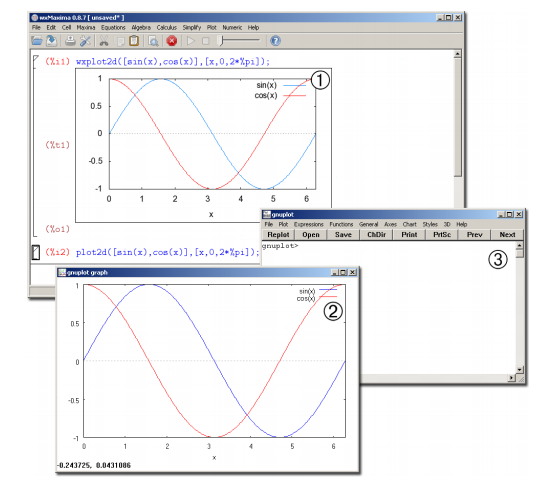Open the Algebra menu
Viewport: 537px width, 481px height.
tap(141, 27)
